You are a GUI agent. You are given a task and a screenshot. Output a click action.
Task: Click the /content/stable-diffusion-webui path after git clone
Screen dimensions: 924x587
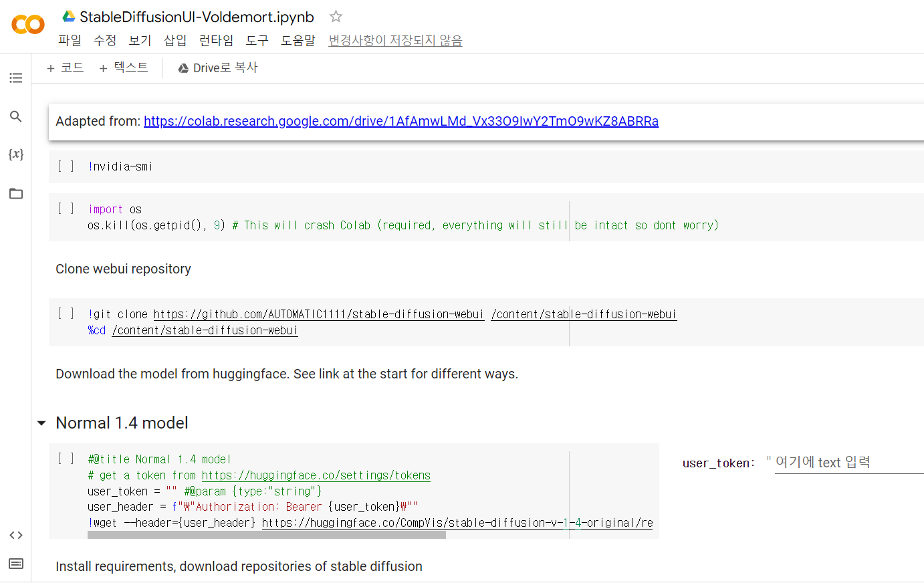click(x=584, y=314)
